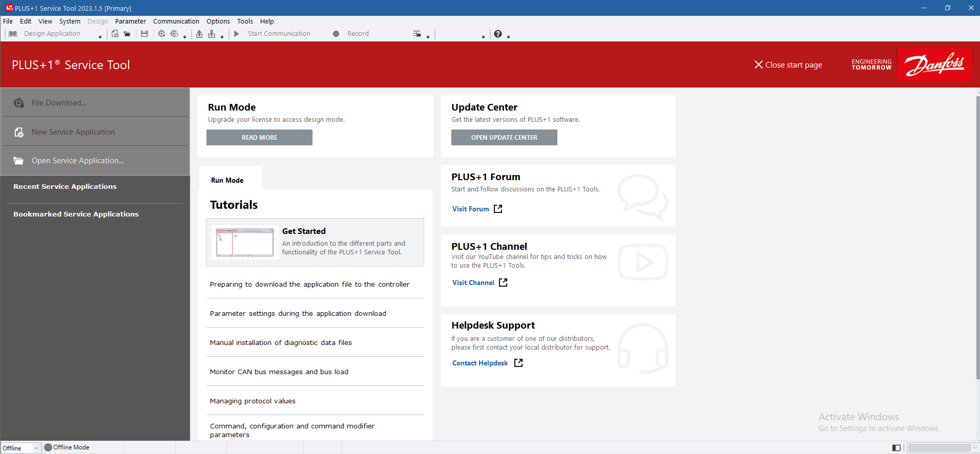The height and width of the screenshot is (454, 980).
Task: Click the external-link icon beside Visit Forum
Action: 498,209
